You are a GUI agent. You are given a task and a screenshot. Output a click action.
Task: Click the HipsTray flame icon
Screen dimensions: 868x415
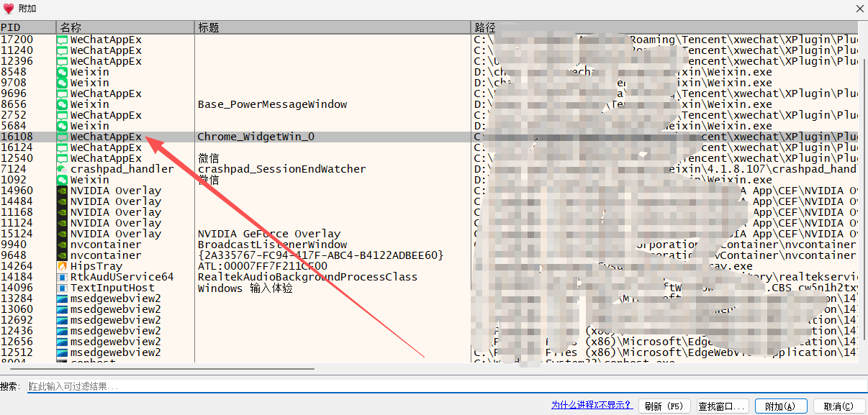(x=63, y=266)
